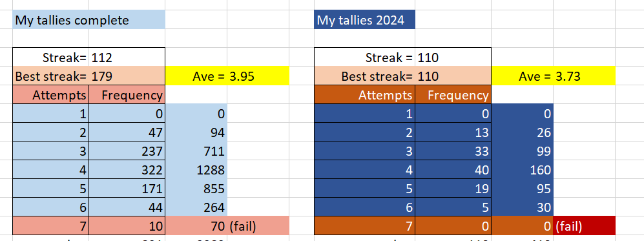Select the frequency cell showing 322
This screenshot has width=644, height=241.
pyautogui.click(x=127, y=169)
